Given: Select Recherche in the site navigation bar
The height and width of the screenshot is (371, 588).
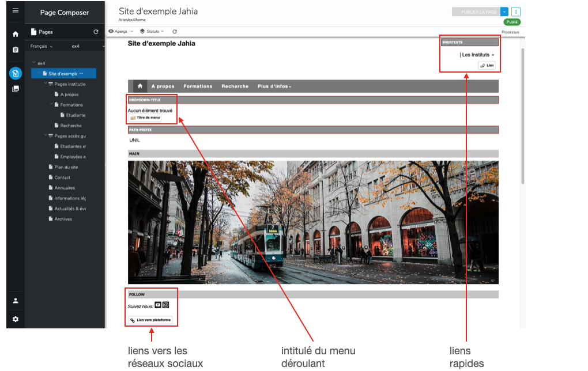Looking at the screenshot, I should [235, 86].
